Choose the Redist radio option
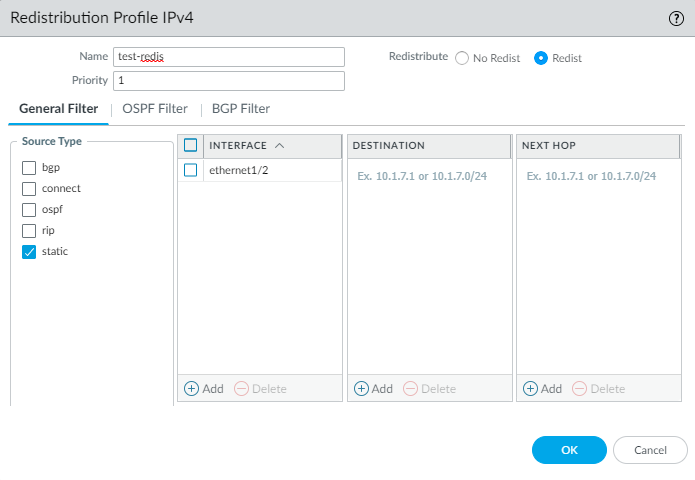This screenshot has width=695, height=480. [x=541, y=58]
